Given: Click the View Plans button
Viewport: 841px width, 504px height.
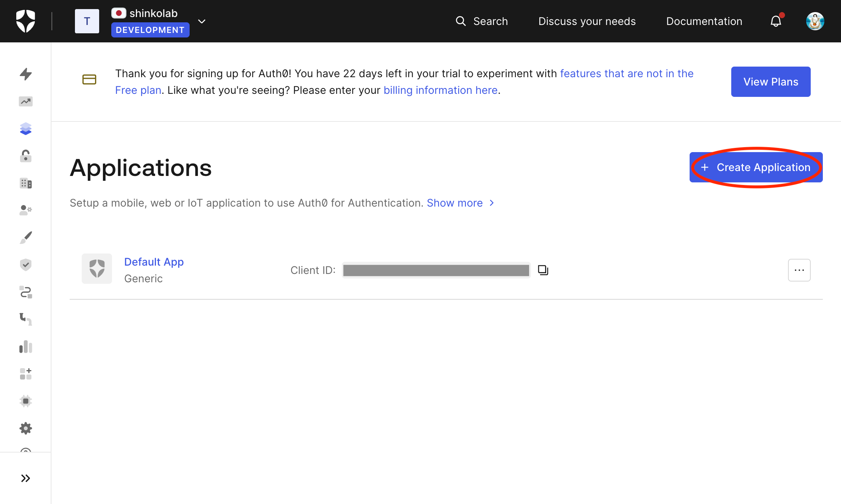Looking at the screenshot, I should (x=771, y=81).
